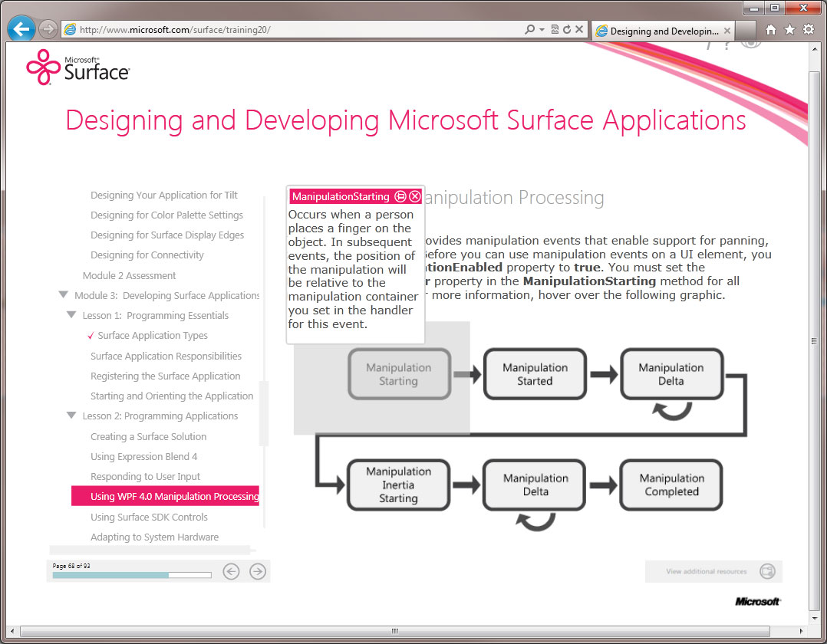Click the search magnifier in address bar
The height and width of the screenshot is (644, 827).
529,29
